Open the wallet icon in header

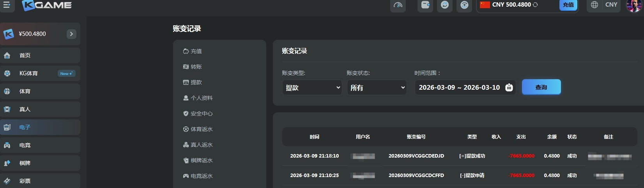pyautogui.click(x=425, y=5)
